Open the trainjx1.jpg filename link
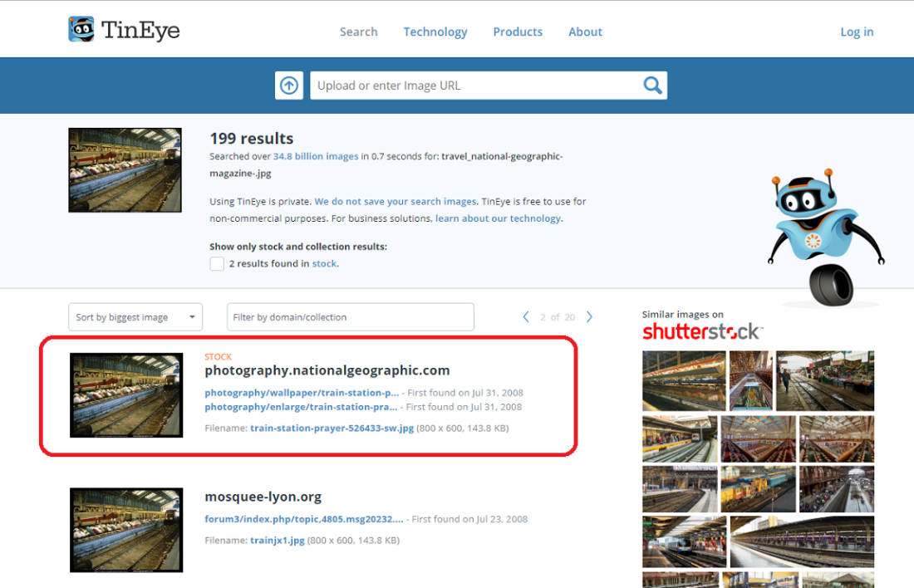Screen dimensions: 914x588 pyautogui.click(x=278, y=541)
